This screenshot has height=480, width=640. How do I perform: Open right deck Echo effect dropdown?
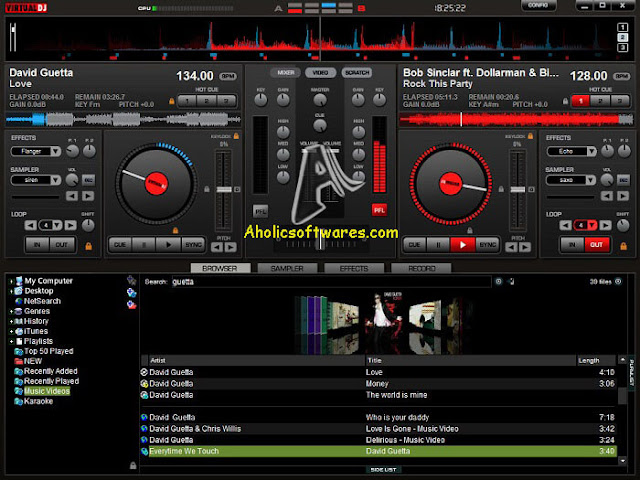[591, 151]
